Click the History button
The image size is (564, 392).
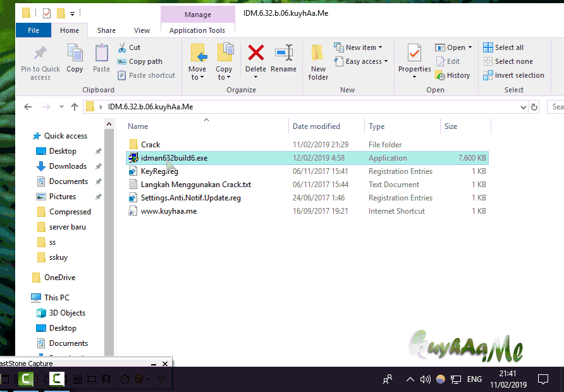(453, 75)
